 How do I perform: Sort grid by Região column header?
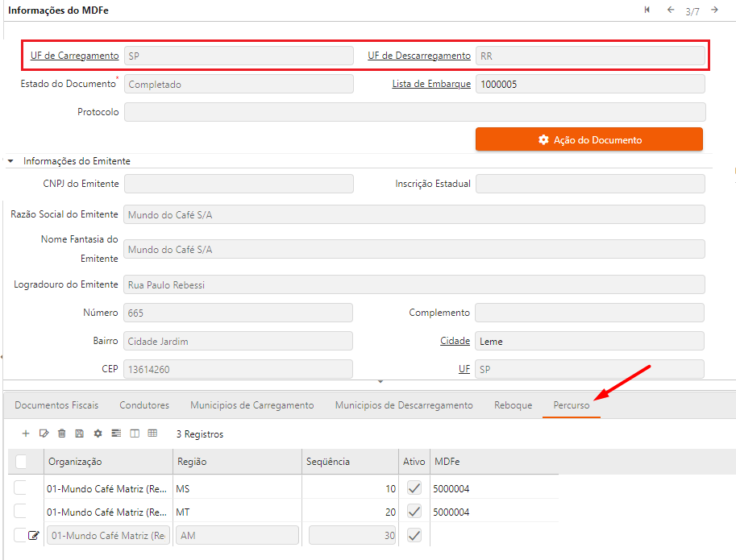[x=191, y=462]
